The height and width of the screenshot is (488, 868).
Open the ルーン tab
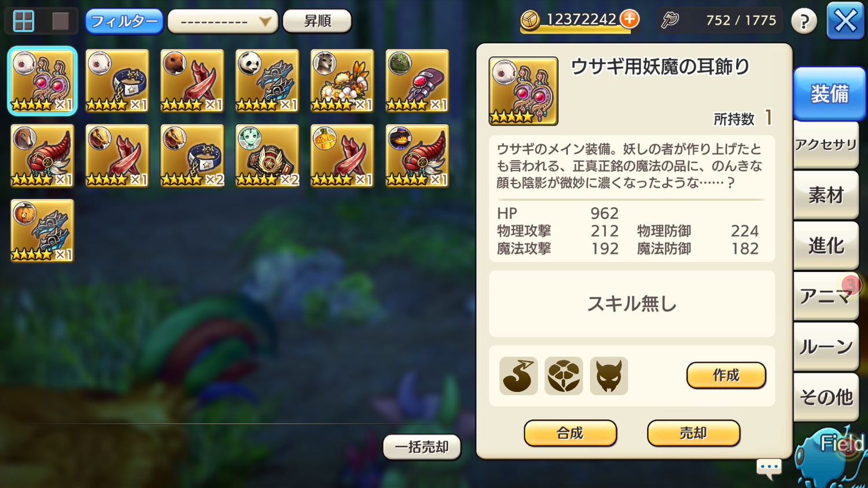(826, 347)
